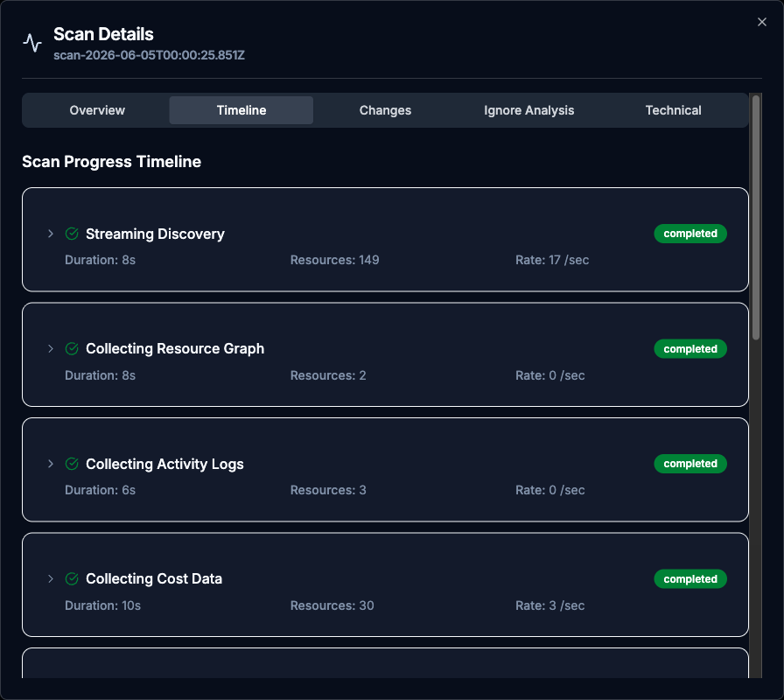Screen dimensions: 784x700
Task: Close the Scan Details dialog
Action: pyautogui.click(x=761, y=22)
